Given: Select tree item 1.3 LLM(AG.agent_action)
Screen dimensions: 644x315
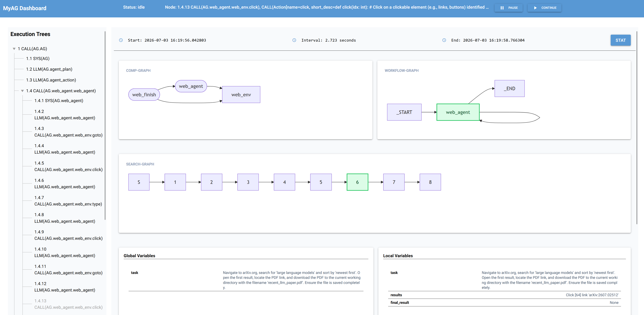Looking at the screenshot, I should (51, 80).
